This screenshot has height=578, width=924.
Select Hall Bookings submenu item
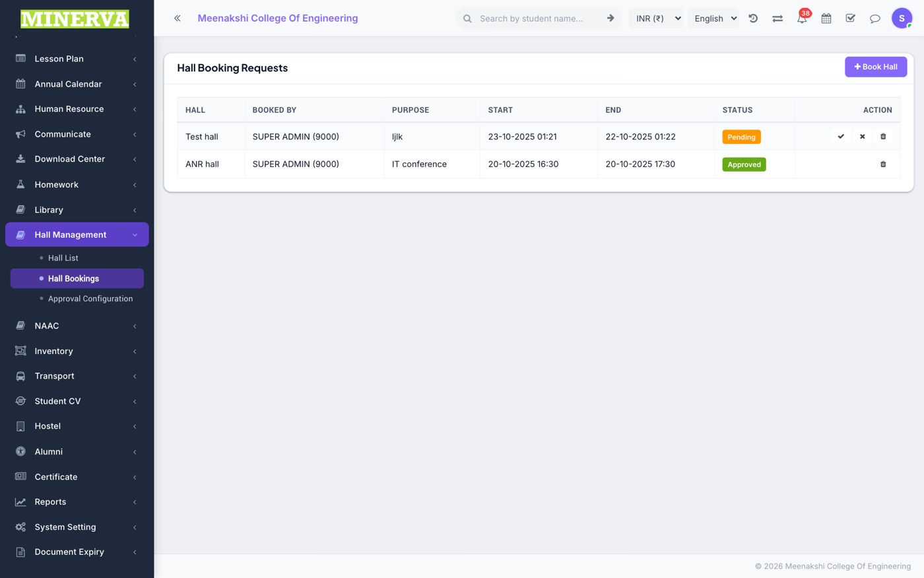[77, 279]
